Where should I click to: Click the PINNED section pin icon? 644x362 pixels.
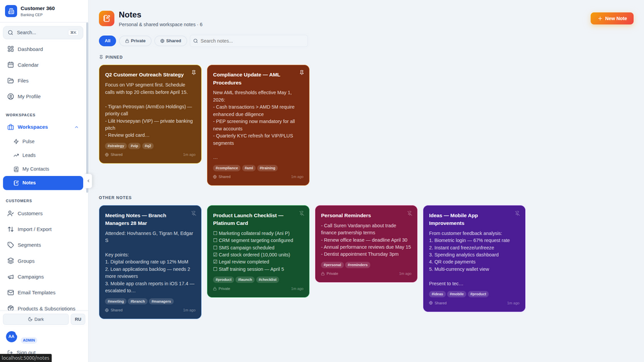pos(101,57)
